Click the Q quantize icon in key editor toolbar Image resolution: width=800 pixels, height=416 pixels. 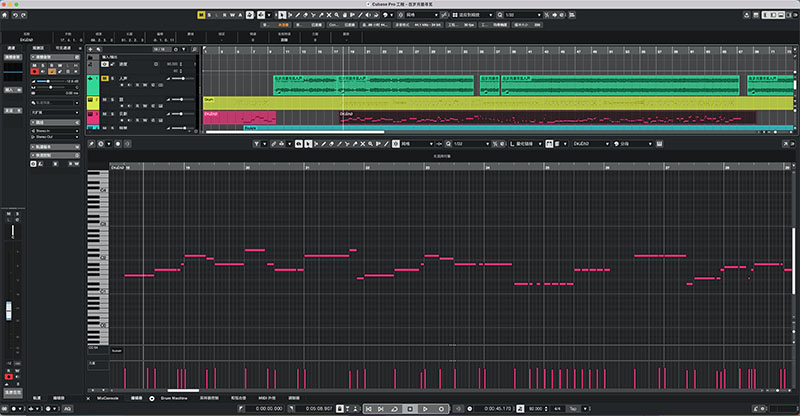pos(448,144)
